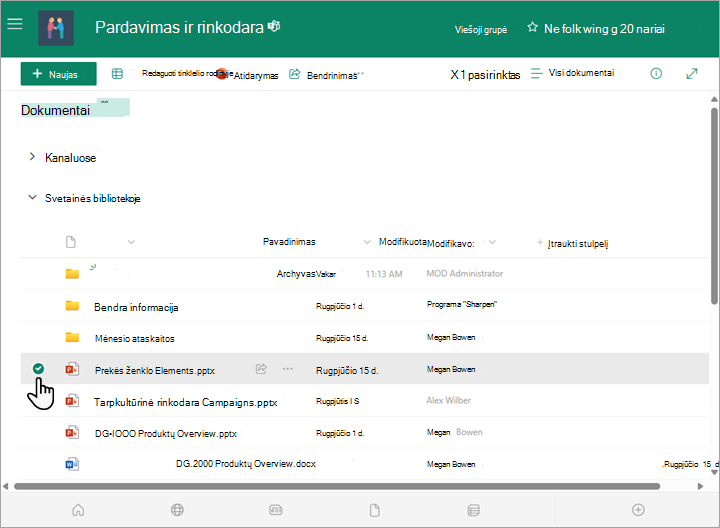Viewport: 720px width, 528px height.
Task: Click the Teams icon beside site title
Action: [274, 26]
